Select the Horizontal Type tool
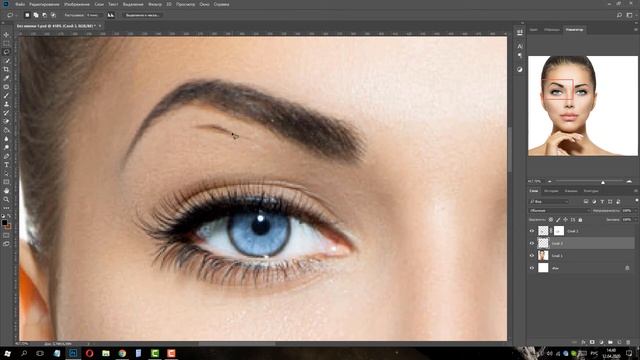Screen dimensions: 640x360 (6, 165)
